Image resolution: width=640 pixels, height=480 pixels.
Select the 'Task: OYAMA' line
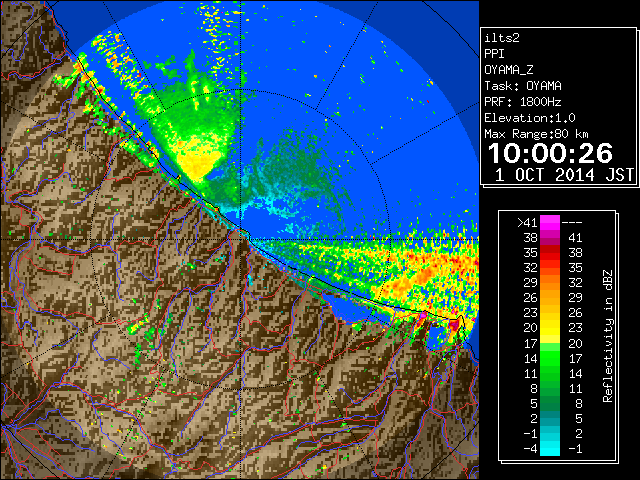tap(523, 86)
